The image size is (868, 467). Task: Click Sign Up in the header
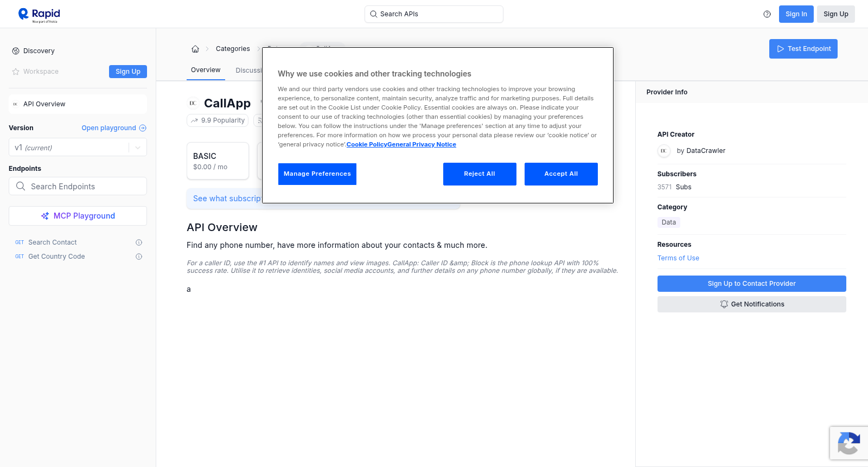click(x=836, y=14)
